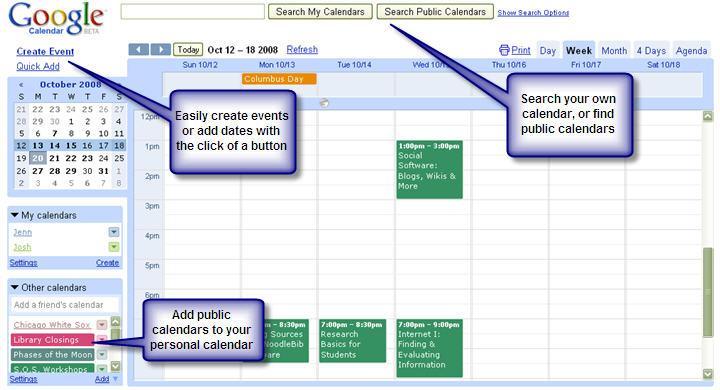The height and width of the screenshot is (390, 720).
Task: Switch to the Week view tab
Action: click(579, 51)
